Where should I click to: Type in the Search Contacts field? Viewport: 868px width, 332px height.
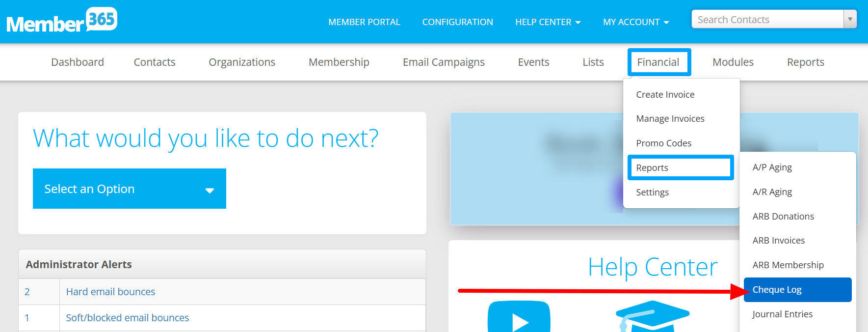(767, 20)
